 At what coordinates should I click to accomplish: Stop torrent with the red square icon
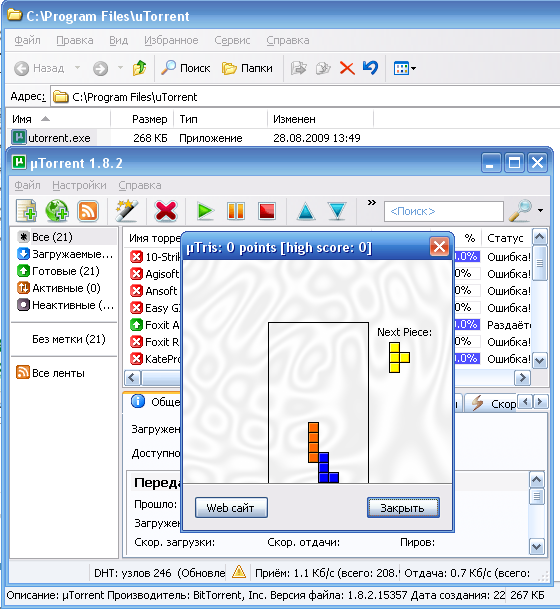pyautogui.click(x=267, y=211)
